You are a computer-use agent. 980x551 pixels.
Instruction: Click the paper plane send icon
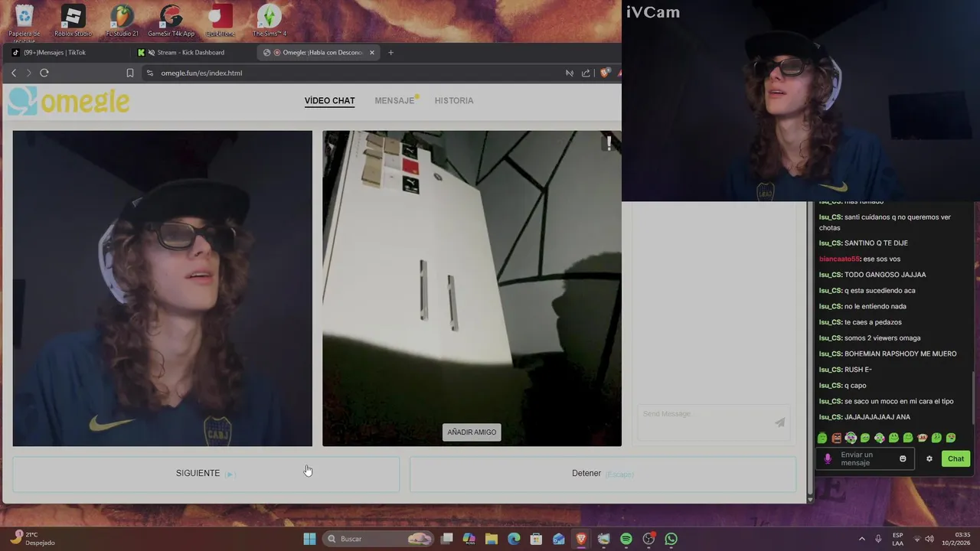coord(779,422)
